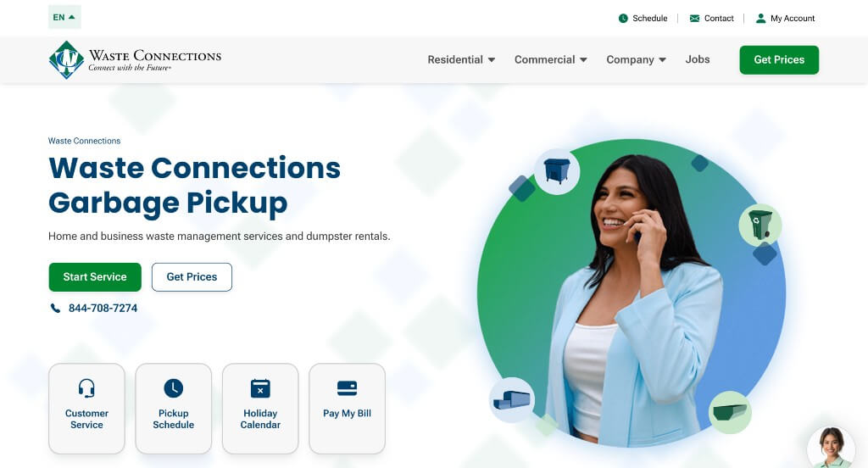Screen dimensions: 868x468
Task: Click the Waste Connections logo
Action: [135, 60]
